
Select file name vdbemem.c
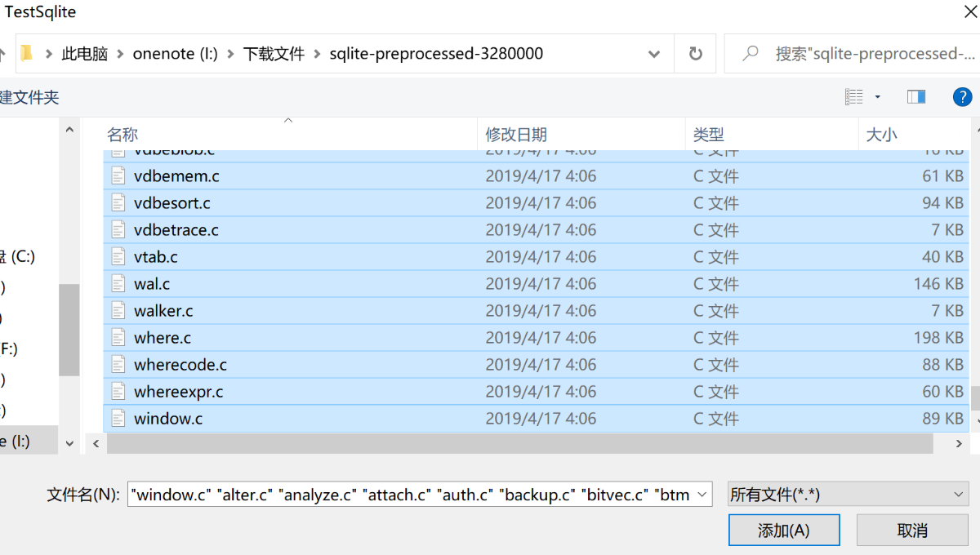pos(176,175)
